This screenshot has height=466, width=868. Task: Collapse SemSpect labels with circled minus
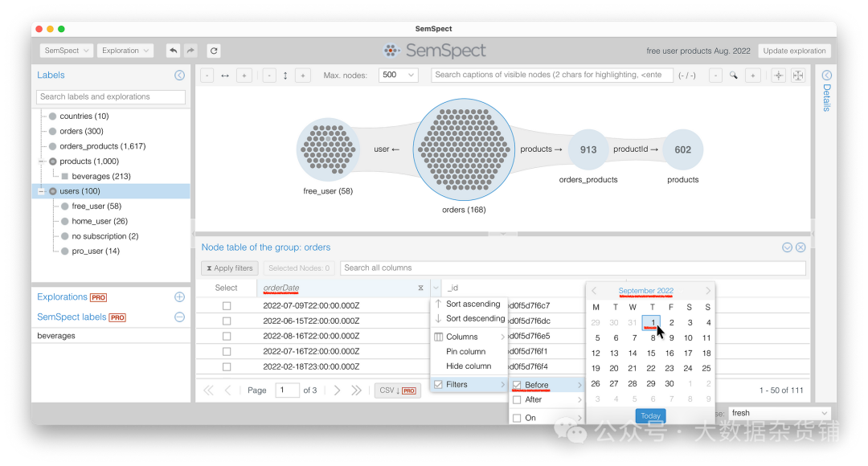tap(179, 317)
